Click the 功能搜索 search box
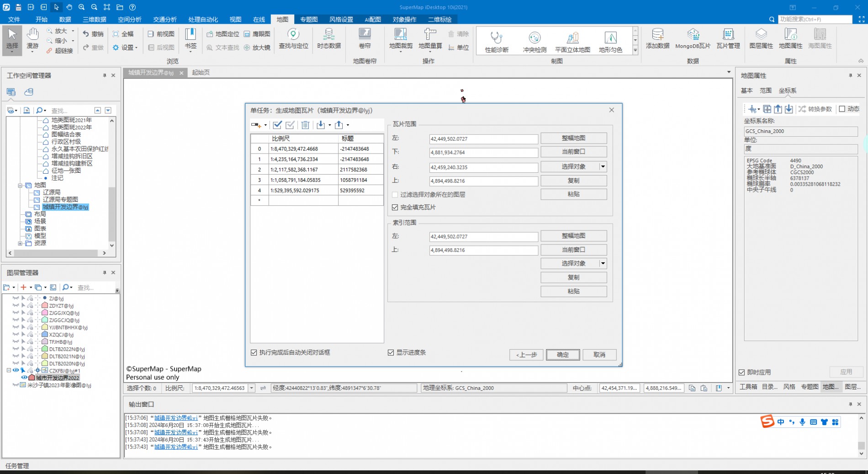868x474 pixels. pyautogui.click(x=815, y=19)
